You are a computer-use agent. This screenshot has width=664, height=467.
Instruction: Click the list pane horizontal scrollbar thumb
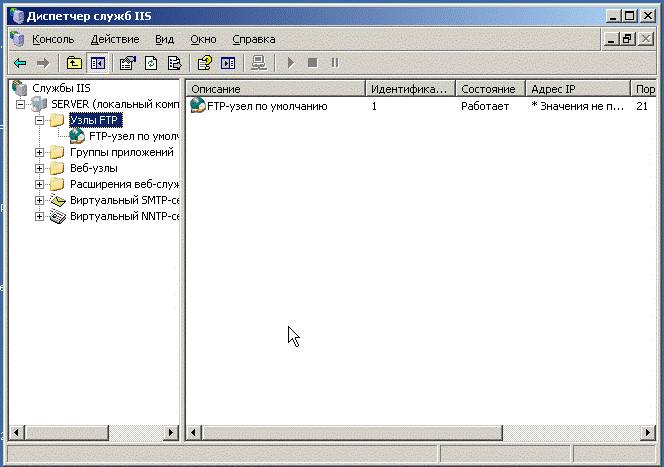point(352,433)
